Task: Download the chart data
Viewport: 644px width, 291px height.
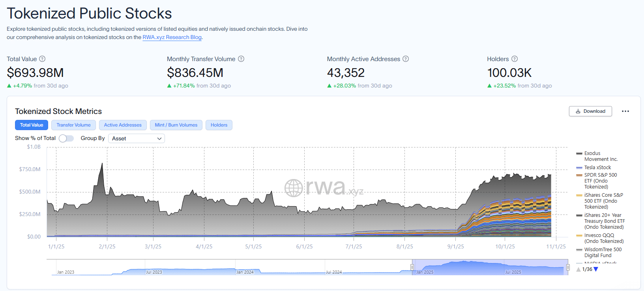Action: pos(590,111)
